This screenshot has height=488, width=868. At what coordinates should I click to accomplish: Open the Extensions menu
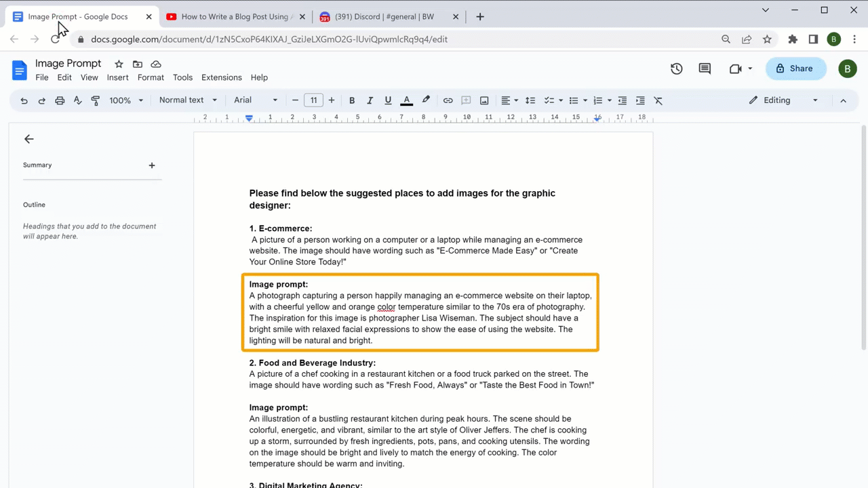pyautogui.click(x=222, y=77)
